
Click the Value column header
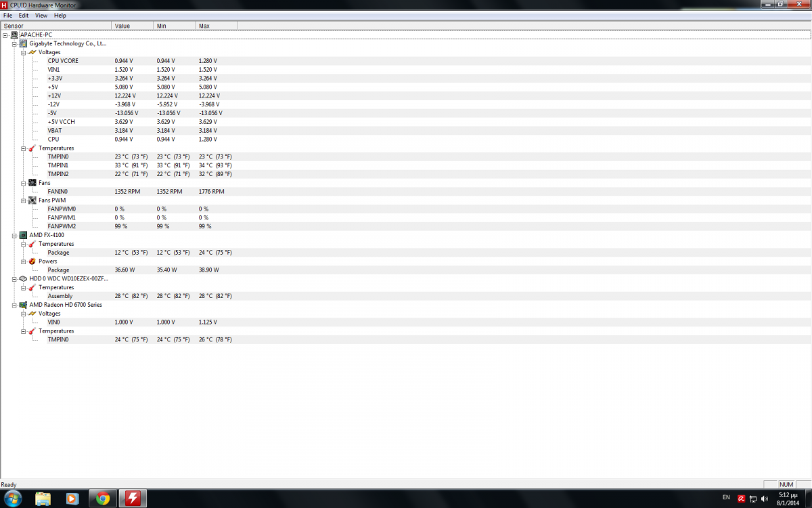coord(132,26)
